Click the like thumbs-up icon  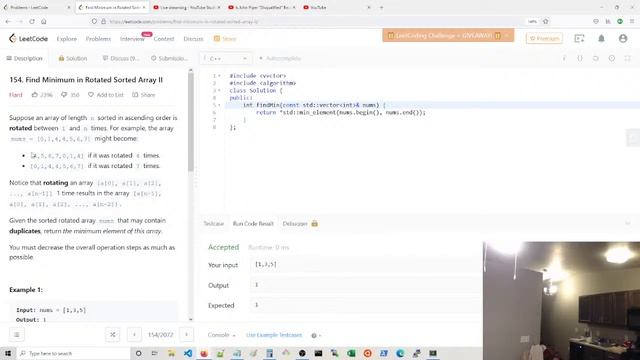35,95
